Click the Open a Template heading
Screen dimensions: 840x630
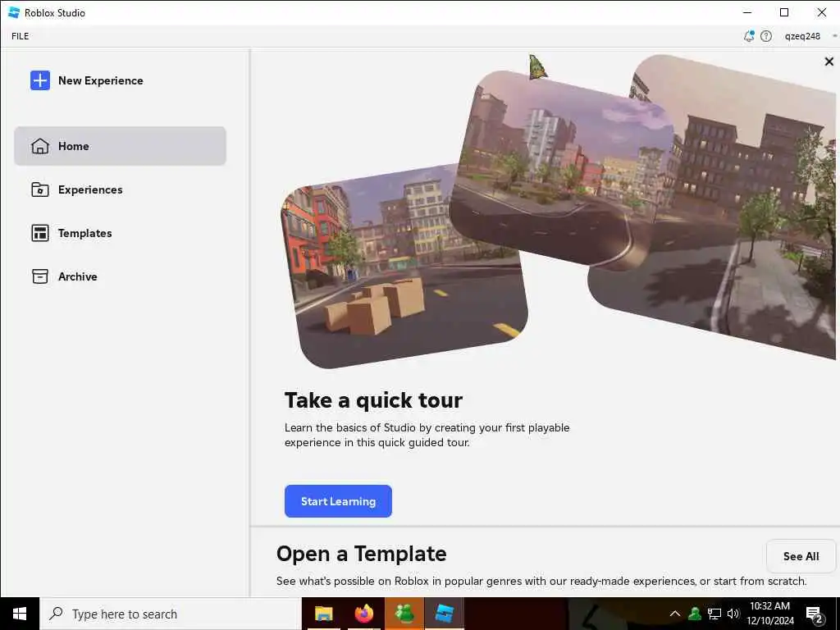(362, 554)
